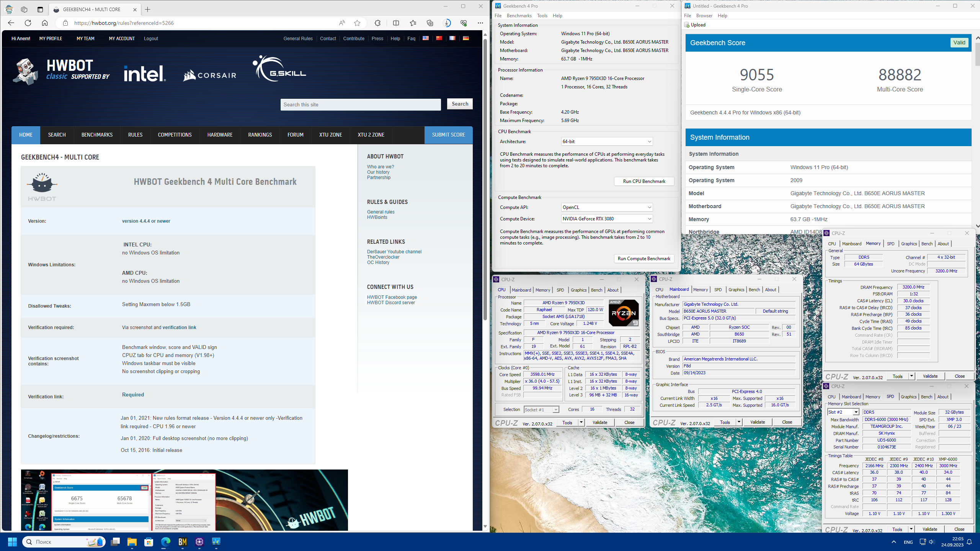
Task: Open Edge Collections panel
Action: click(430, 23)
